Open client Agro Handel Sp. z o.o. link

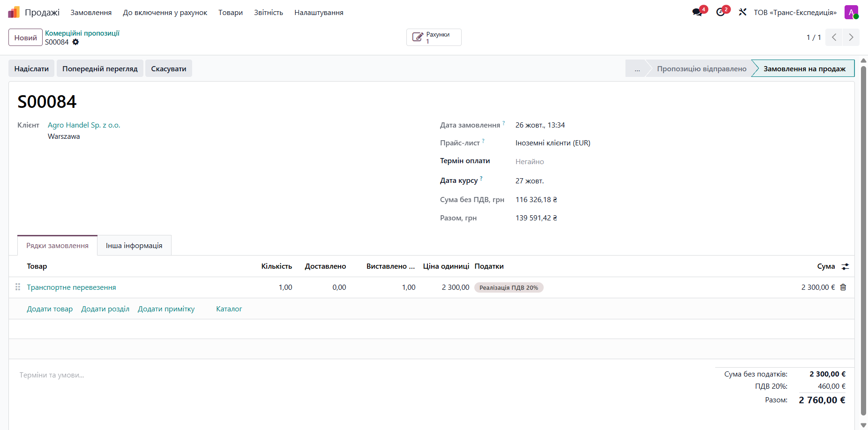tap(84, 125)
